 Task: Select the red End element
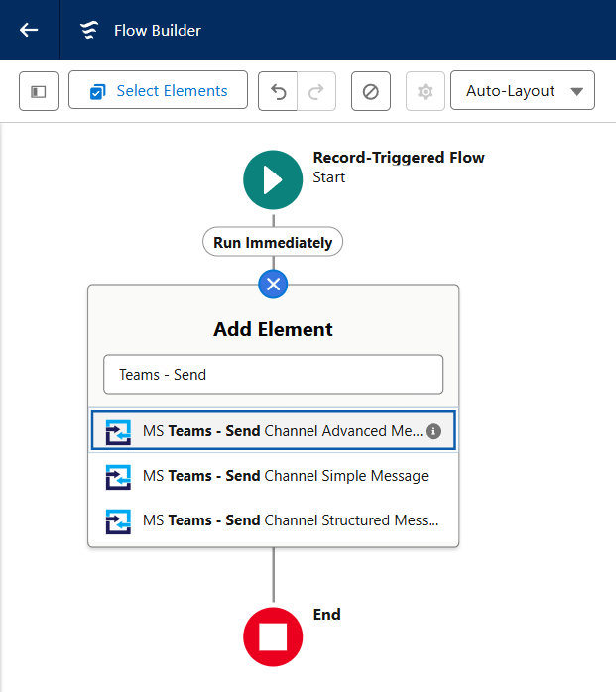(273, 636)
